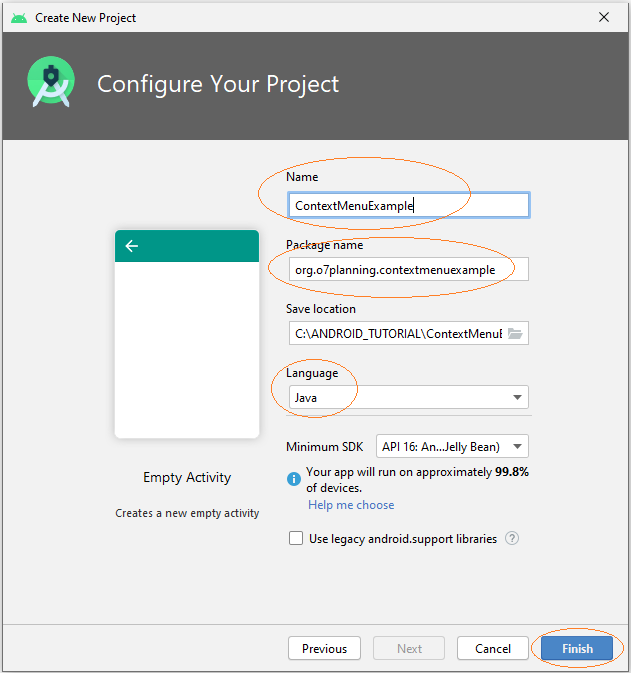This screenshot has height=673, width=631.
Task: Close the Create New Project dialog
Action: tap(604, 17)
